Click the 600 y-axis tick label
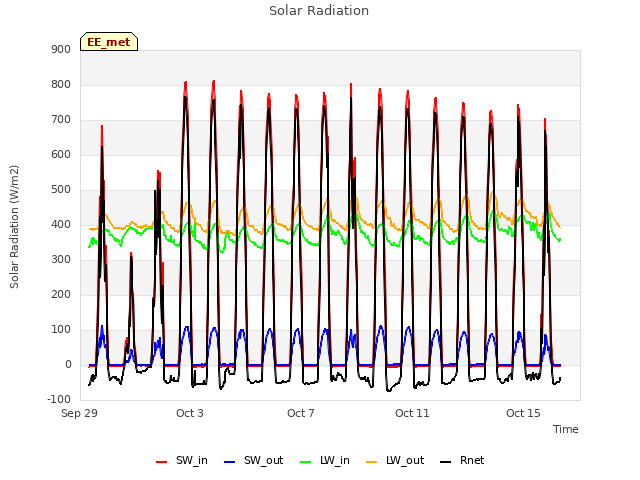640x480 pixels. coord(61,154)
